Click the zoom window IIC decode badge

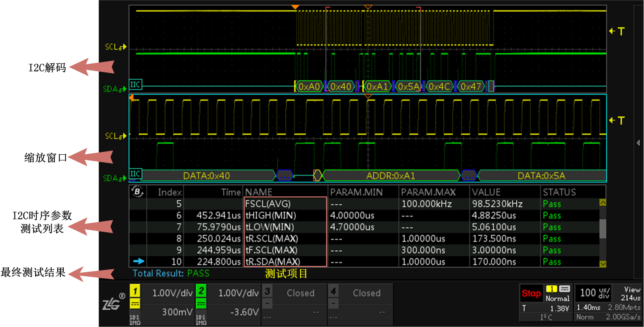[x=135, y=174]
